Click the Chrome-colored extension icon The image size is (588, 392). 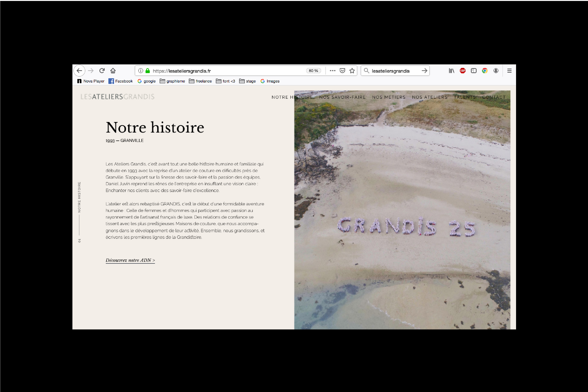click(485, 71)
